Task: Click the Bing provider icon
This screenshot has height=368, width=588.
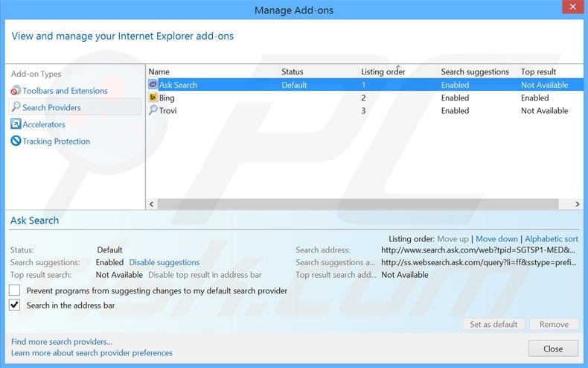Action: (153, 98)
